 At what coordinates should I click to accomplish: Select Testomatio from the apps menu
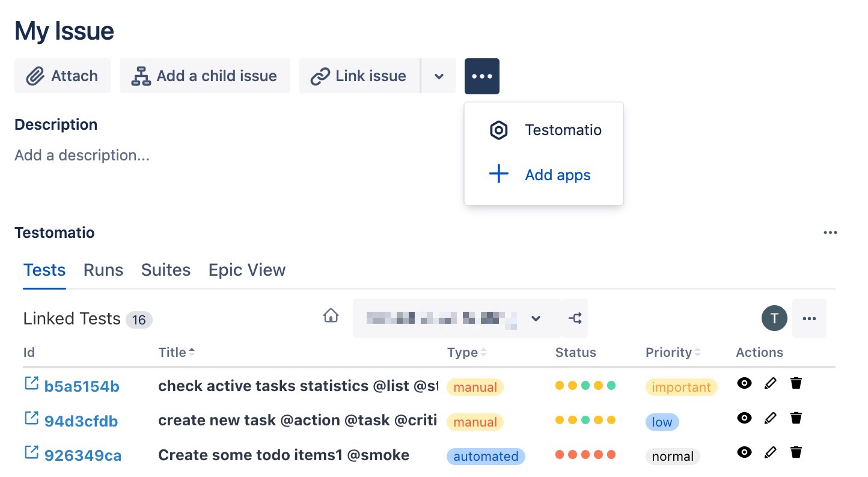click(563, 130)
